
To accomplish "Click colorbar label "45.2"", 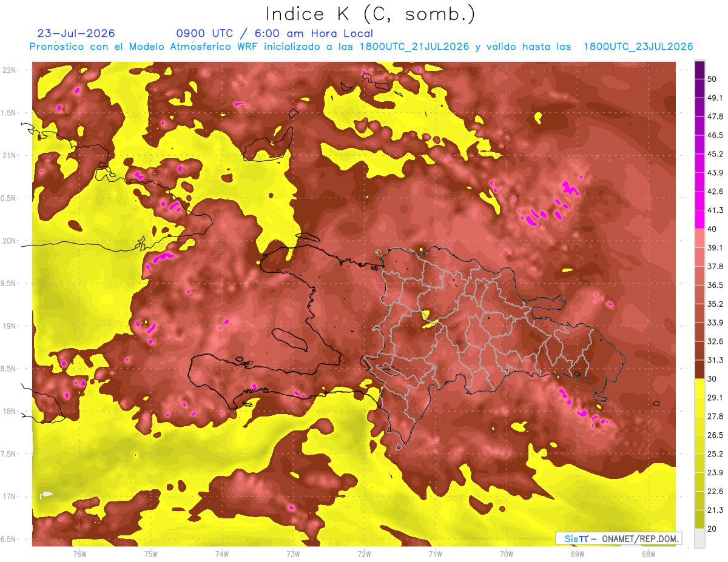I will pyautogui.click(x=715, y=154).
